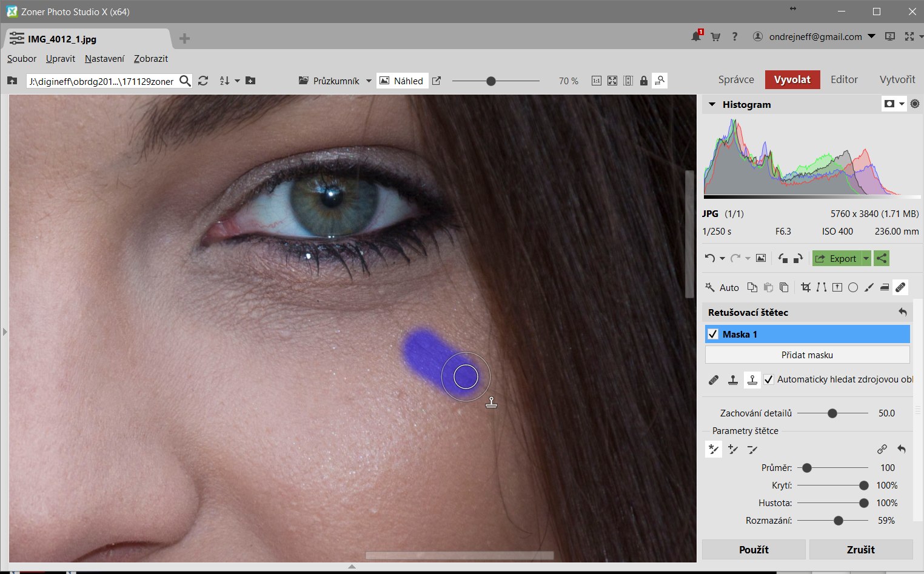Open the Upravit menu
Image resolution: width=924 pixels, height=574 pixels.
click(61, 59)
